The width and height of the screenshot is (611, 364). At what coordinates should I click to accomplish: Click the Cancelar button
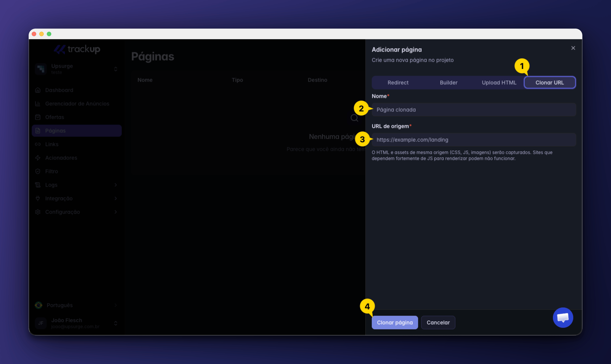[438, 323]
